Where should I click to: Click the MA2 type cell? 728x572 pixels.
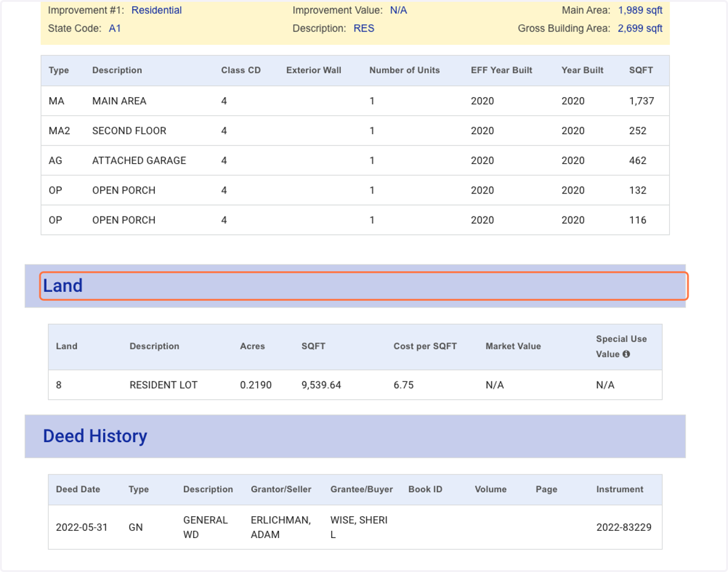point(59,131)
